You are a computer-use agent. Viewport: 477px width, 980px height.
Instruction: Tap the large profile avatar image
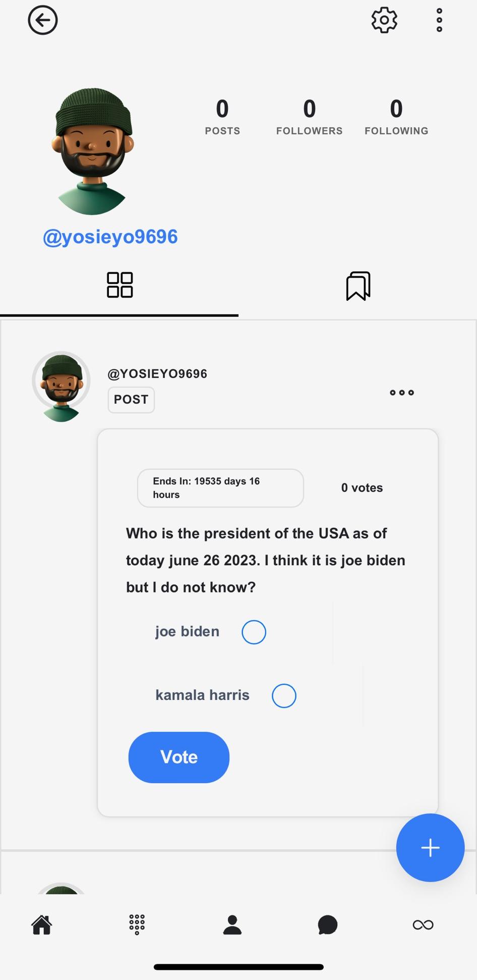[92, 151]
